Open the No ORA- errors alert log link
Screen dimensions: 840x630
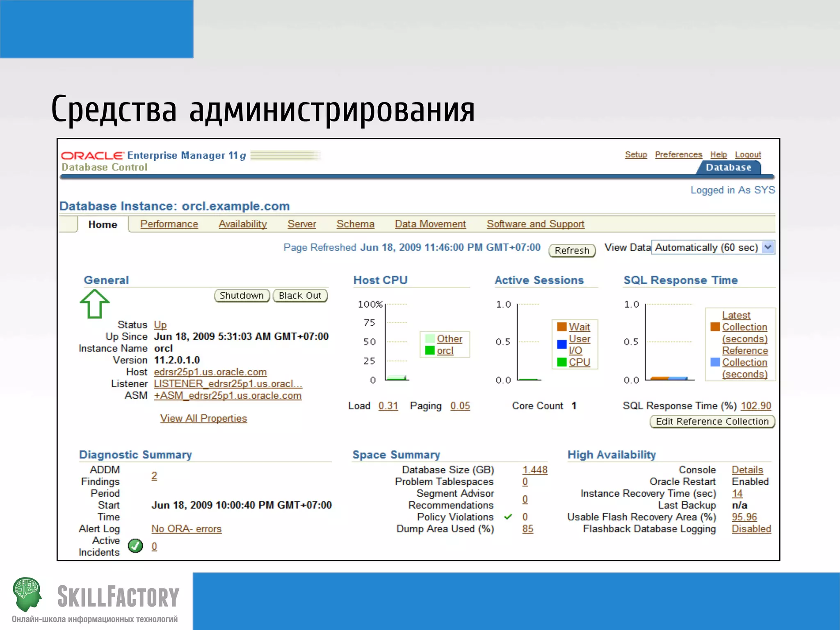186,529
